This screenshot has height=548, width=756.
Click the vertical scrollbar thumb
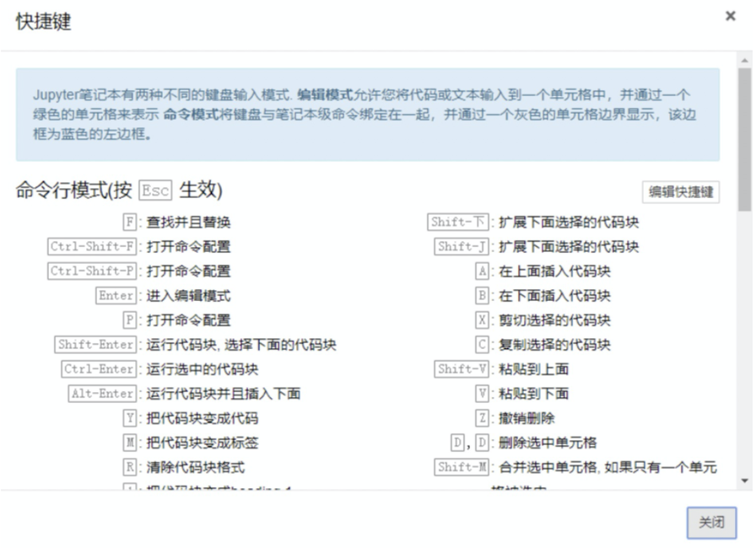[744, 139]
